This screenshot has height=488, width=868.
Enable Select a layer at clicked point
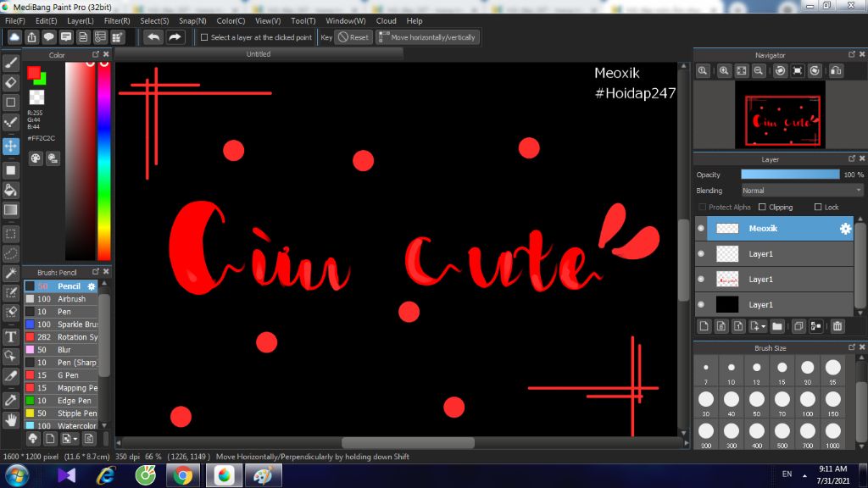coord(204,37)
